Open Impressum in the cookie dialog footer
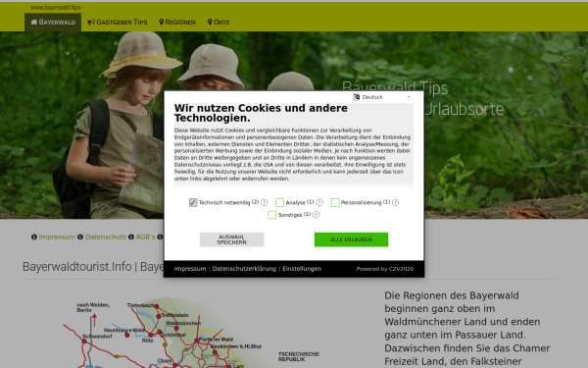This screenshot has height=368, width=588. coord(190,269)
